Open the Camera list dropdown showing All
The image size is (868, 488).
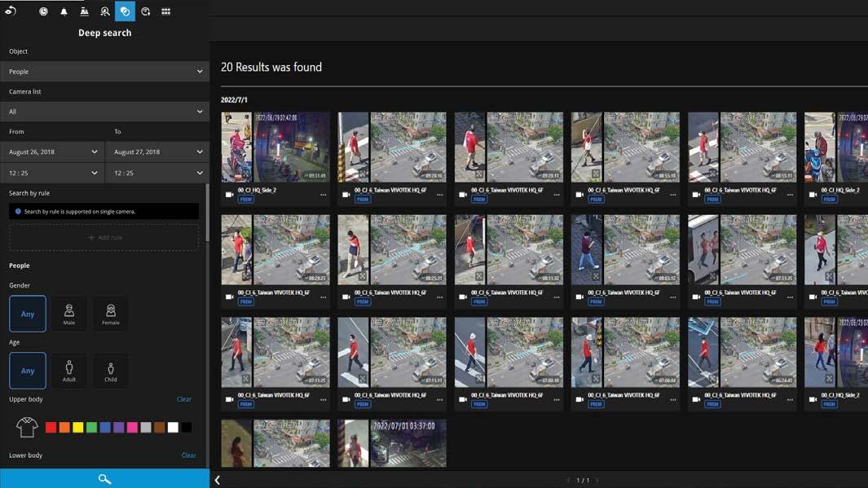pyautogui.click(x=104, y=112)
